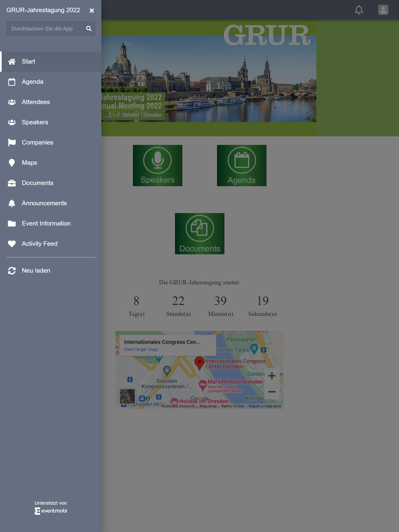
Task: Open Documents from the sidebar menu
Action: (x=51, y=183)
